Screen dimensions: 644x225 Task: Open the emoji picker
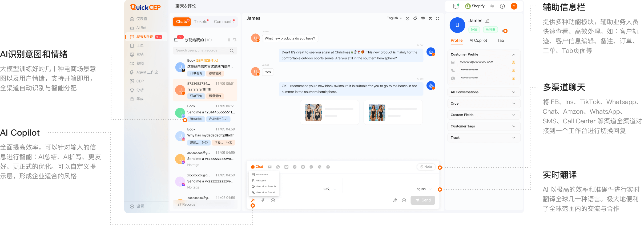[x=404, y=200]
